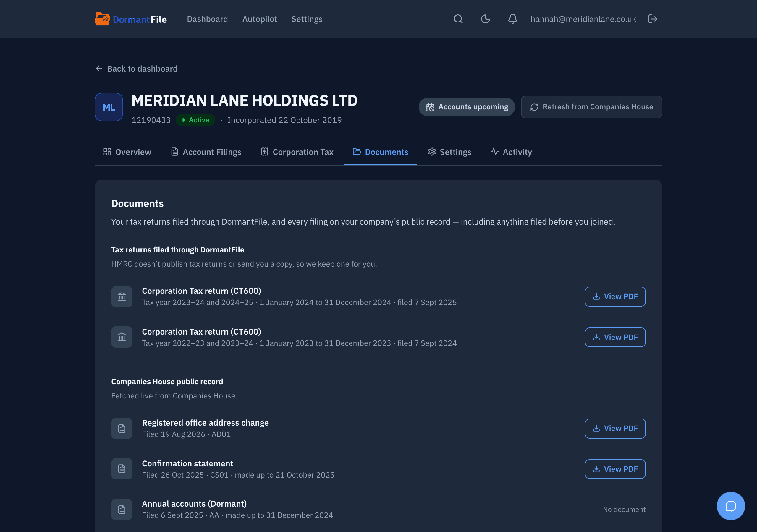
Task: View PDF for Registered office address change
Action: [x=615, y=429]
